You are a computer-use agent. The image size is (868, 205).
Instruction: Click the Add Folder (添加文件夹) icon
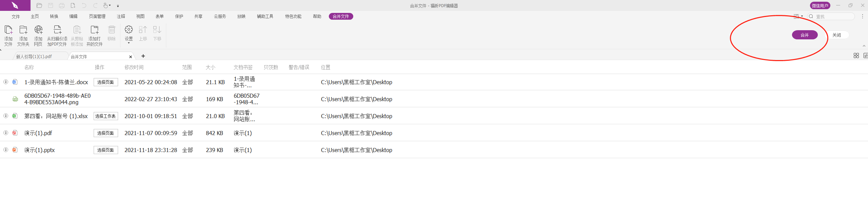pos(23,31)
